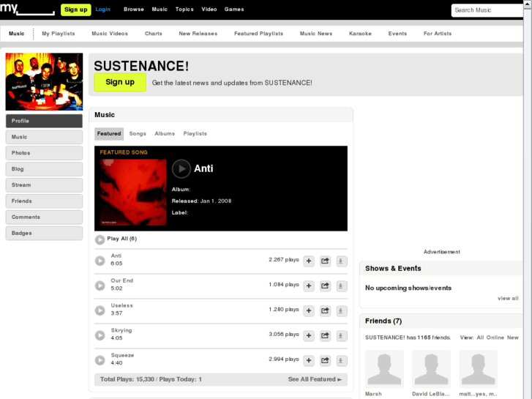This screenshot has height=399, width=532.
Task: Open matt...yes friend avatar
Action: tap(478, 369)
